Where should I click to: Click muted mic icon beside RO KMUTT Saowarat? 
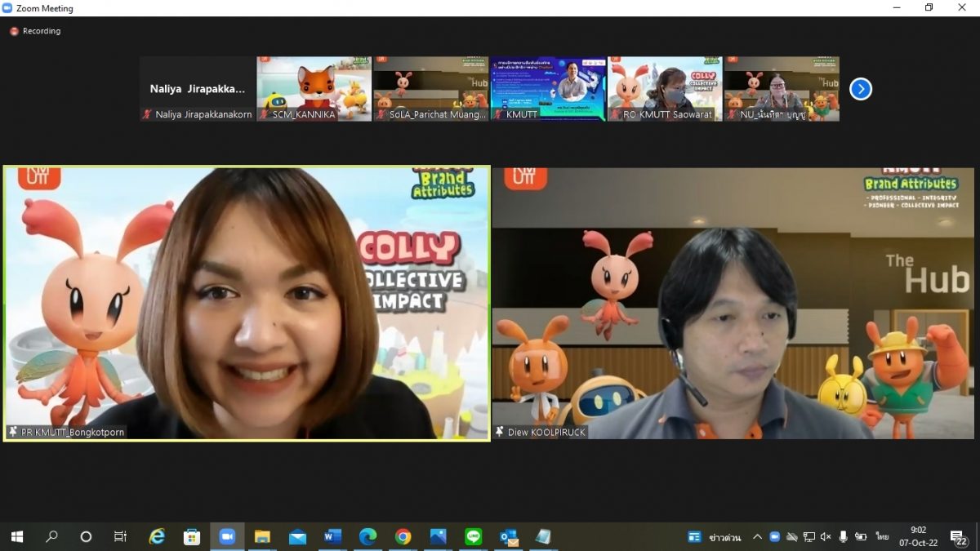(x=615, y=115)
